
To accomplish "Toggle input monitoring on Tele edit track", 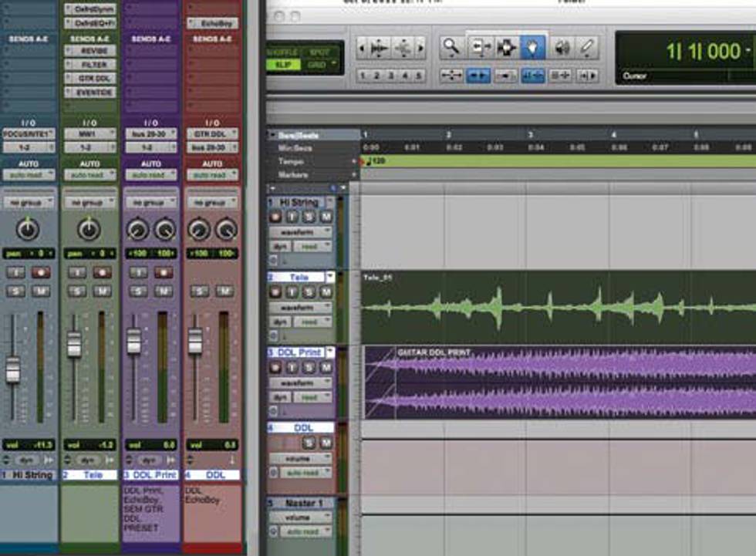I will [x=292, y=292].
